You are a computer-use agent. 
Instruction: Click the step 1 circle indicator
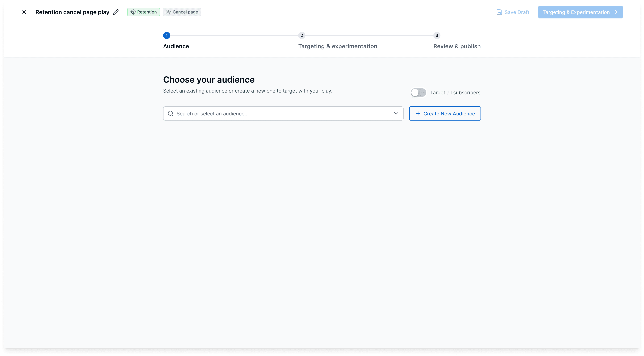[x=166, y=35]
